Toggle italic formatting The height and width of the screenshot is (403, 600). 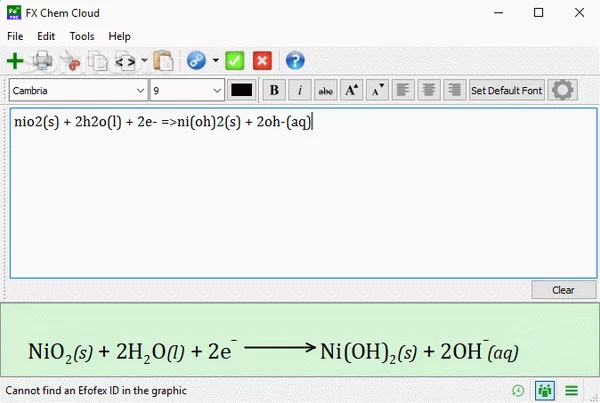pyautogui.click(x=300, y=90)
